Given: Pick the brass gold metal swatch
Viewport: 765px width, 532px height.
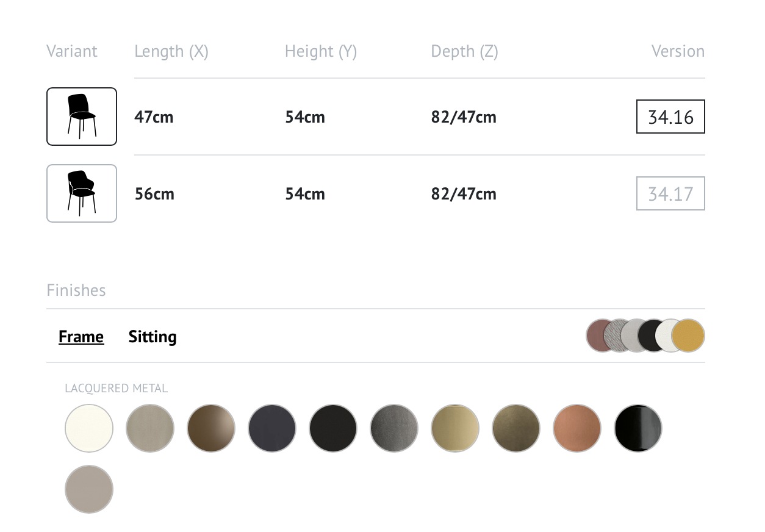Looking at the screenshot, I should [455, 428].
